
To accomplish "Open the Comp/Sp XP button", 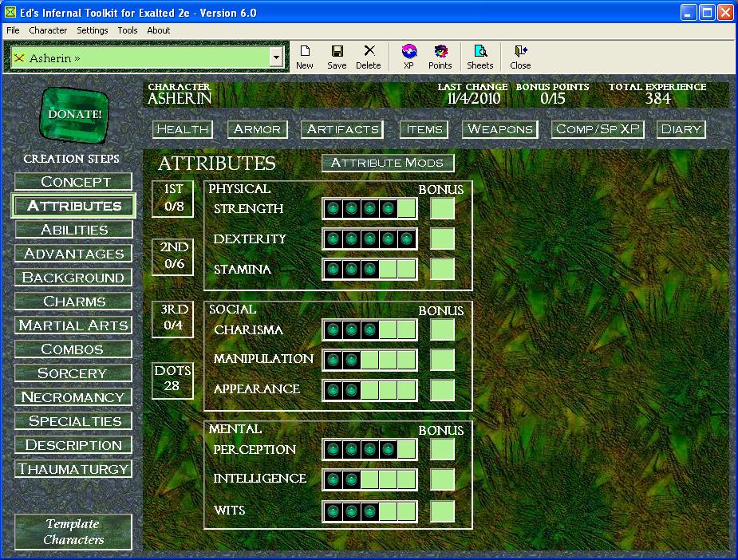I will pyautogui.click(x=598, y=129).
